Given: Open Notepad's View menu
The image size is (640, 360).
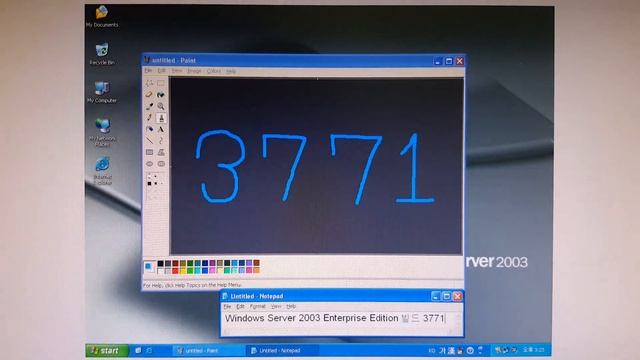Looking at the screenshot, I should [276, 307].
